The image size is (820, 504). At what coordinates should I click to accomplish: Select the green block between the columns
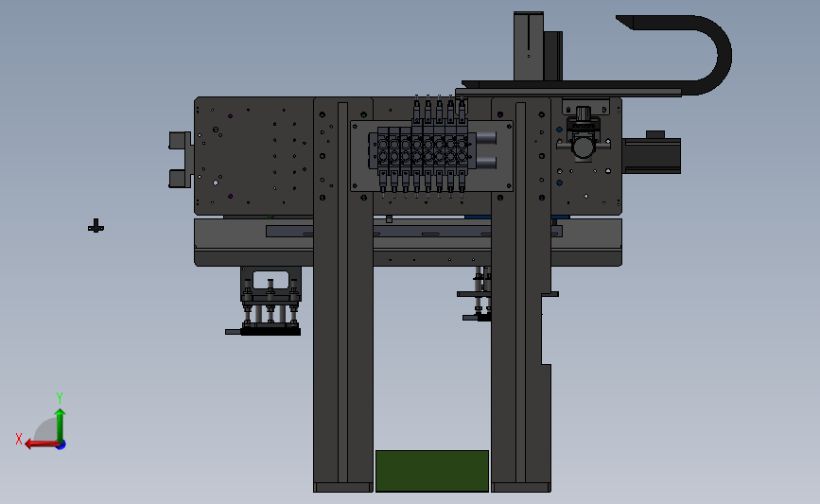coord(432,471)
